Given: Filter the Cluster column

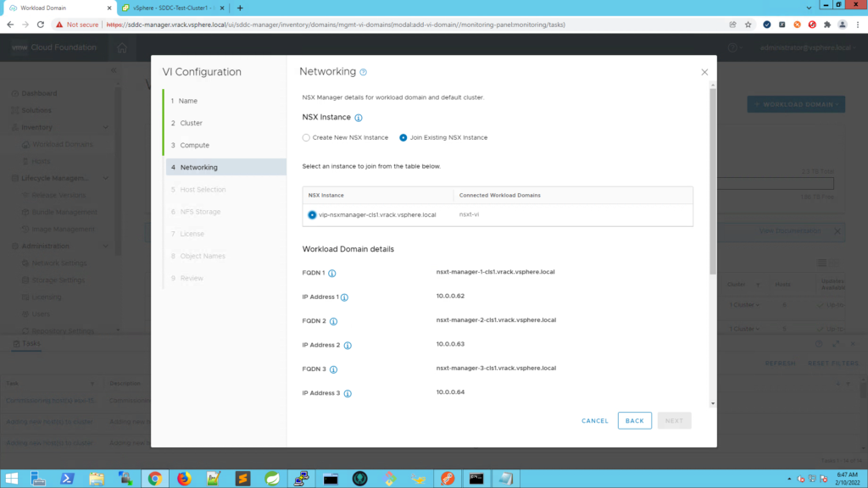Looking at the screenshot, I should pyautogui.click(x=758, y=285).
